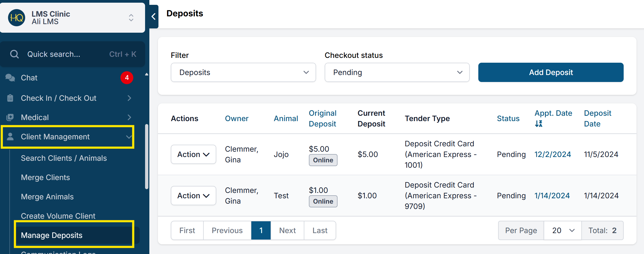Click the Client Management person icon
The height and width of the screenshot is (254, 644).
click(10, 137)
